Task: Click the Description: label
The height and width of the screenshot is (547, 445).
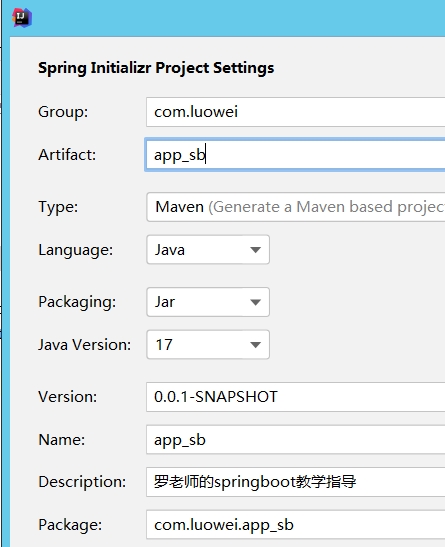Action: (82, 482)
